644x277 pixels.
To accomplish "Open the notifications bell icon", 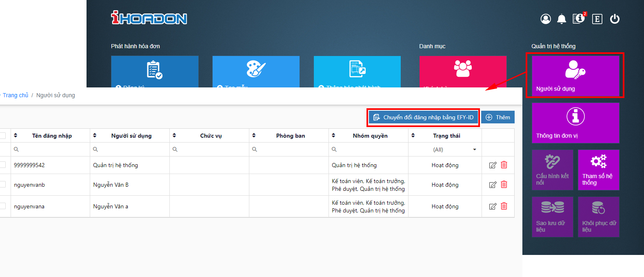I will pyautogui.click(x=562, y=19).
